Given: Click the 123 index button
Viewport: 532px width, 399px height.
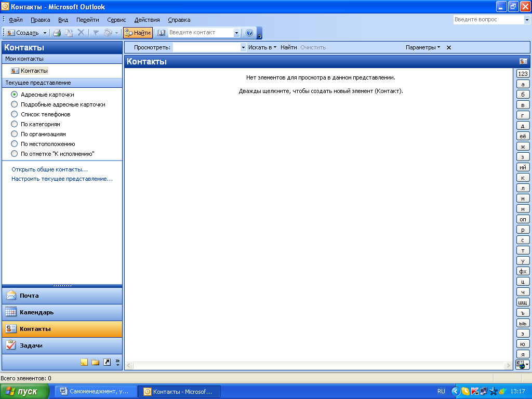Looking at the screenshot, I should [x=523, y=74].
